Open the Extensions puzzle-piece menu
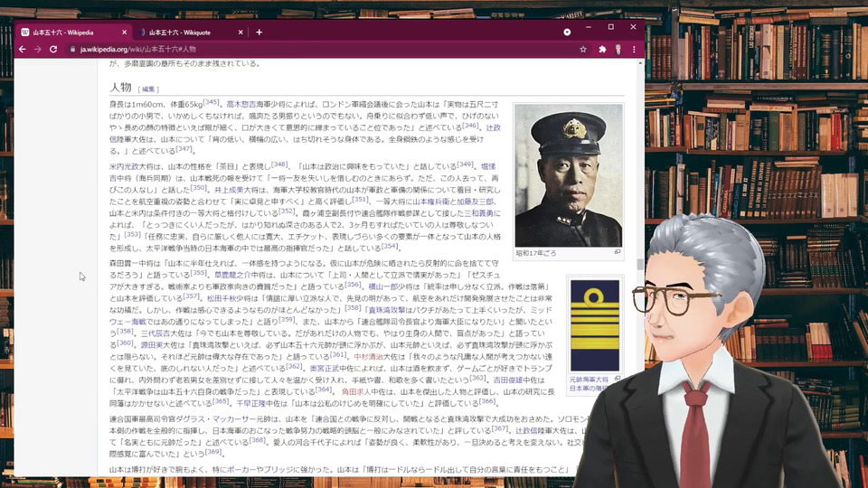 [602, 49]
